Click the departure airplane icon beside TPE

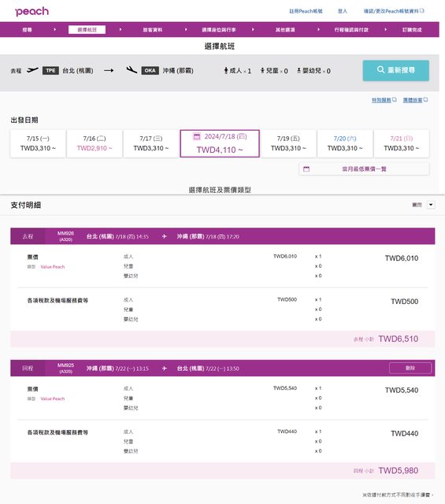pyautogui.click(x=32, y=70)
